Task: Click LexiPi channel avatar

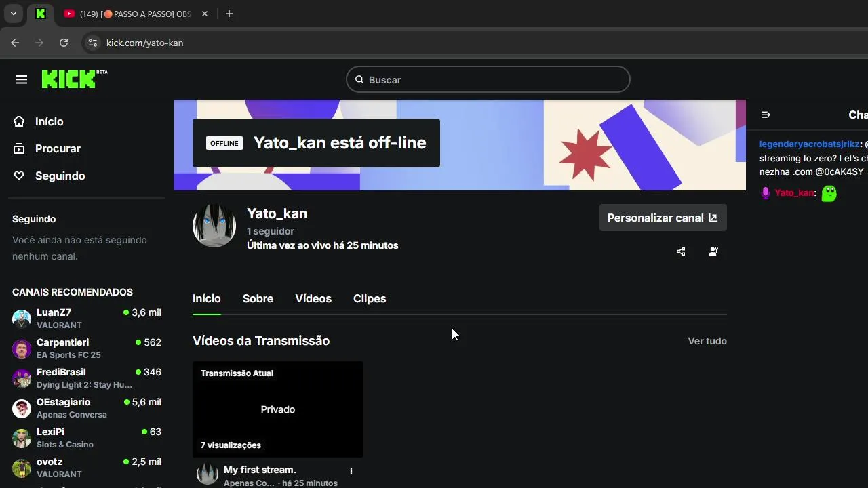Action: pos(22,438)
